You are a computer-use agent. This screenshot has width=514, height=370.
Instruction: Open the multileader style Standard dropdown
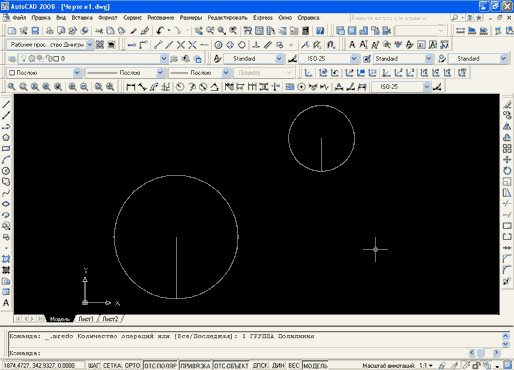pyautogui.click(x=503, y=59)
